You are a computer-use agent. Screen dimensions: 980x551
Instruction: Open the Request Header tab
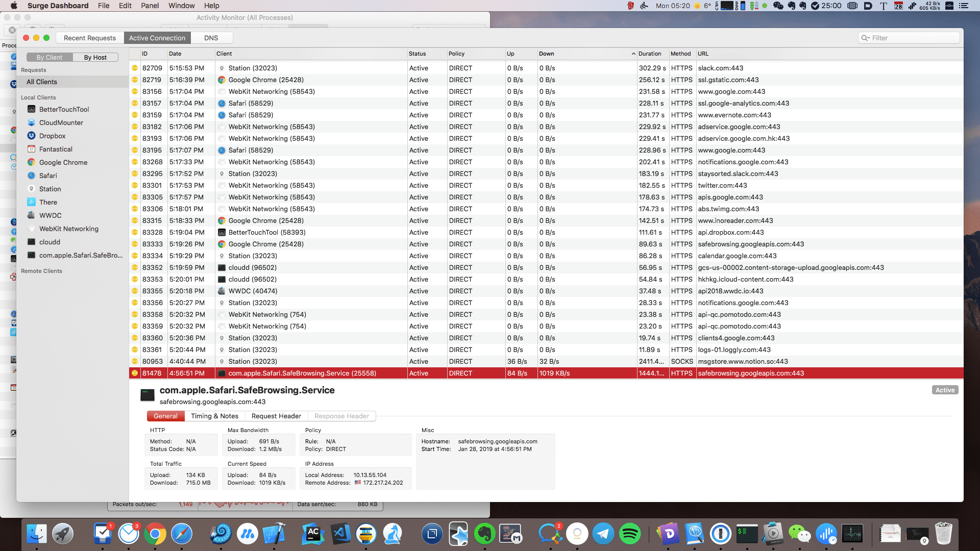(276, 416)
